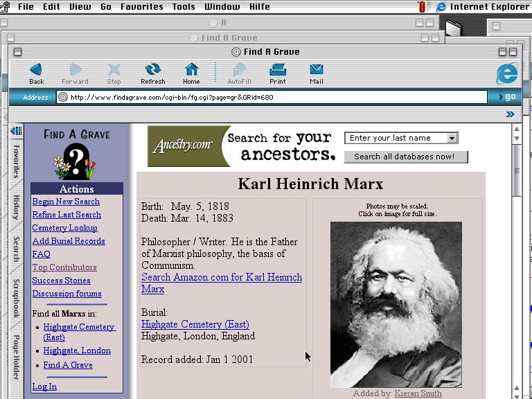
Task: Open the Highgate Cemetery (East) burial link
Action: point(195,324)
